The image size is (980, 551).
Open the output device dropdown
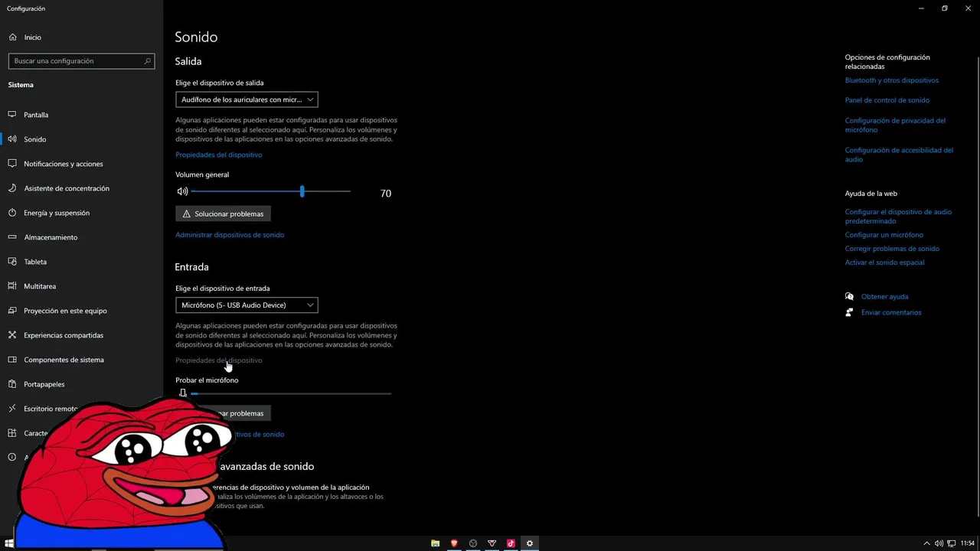[247, 99]
